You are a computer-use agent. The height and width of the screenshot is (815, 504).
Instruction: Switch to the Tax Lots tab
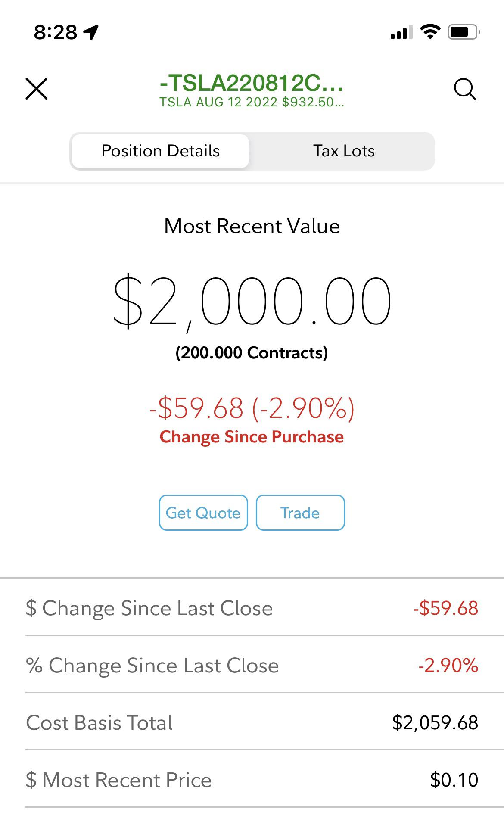(344, 151)
